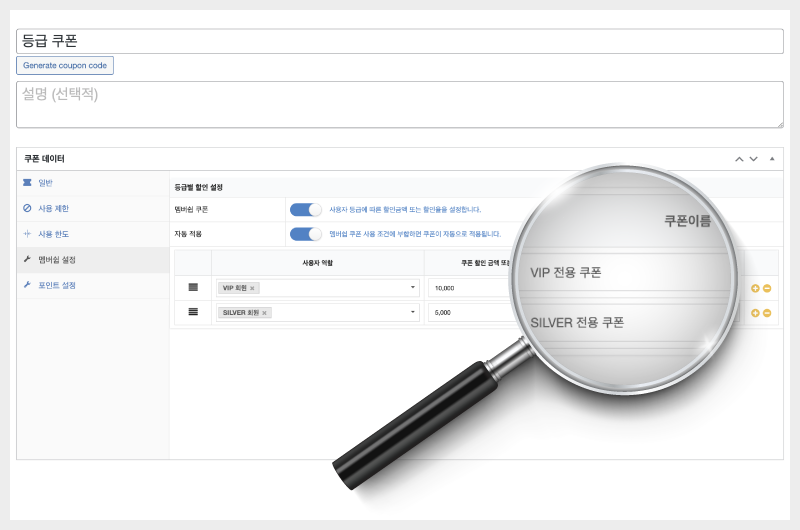Open the 사용 한도 tab
This screenshot has height=530, width=800.
[53, 234]
